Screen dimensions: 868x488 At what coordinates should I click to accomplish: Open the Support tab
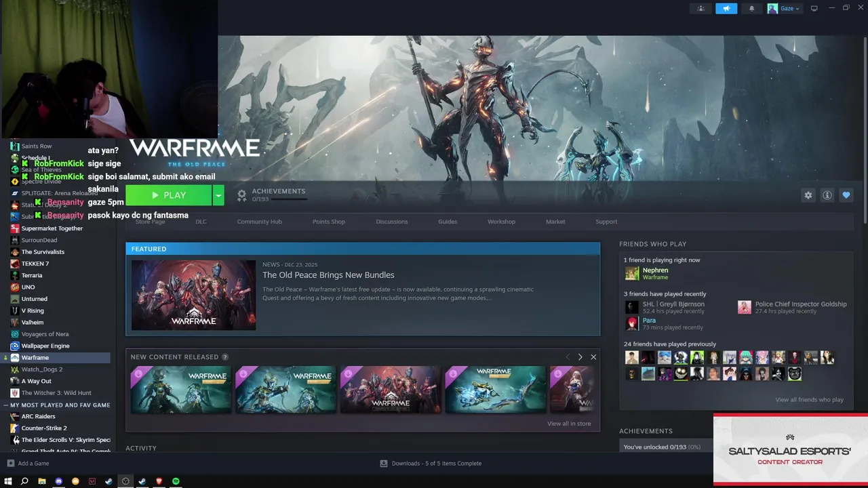606,222
